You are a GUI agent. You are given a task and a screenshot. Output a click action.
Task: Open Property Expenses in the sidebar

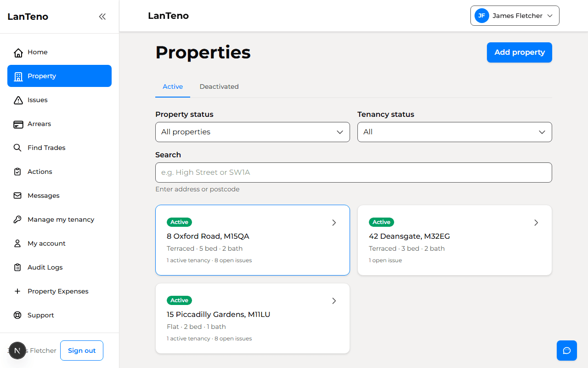point(59,291)
